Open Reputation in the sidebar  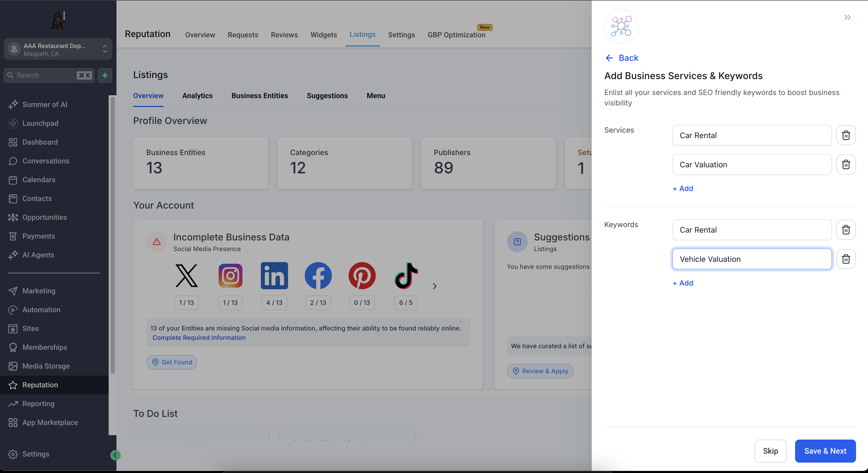pos(40,385)
